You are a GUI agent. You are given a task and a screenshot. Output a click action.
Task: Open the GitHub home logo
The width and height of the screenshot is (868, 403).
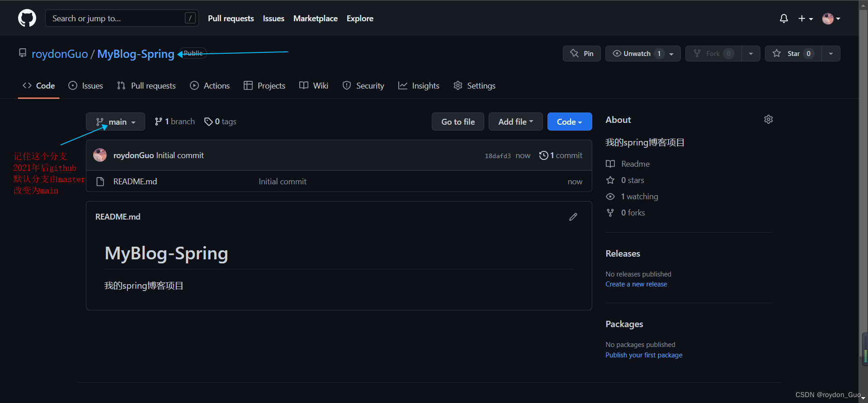[x=27, y=19]
